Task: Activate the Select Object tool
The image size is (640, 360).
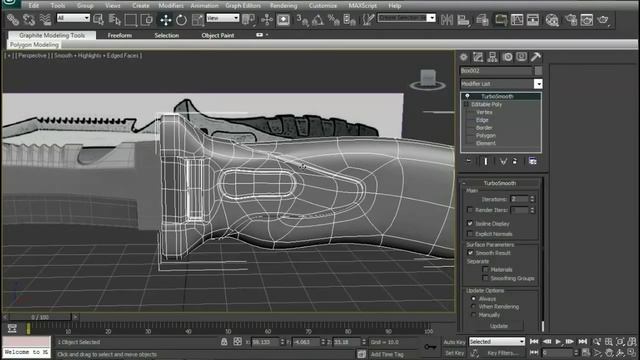Action: pyautogui.click(x=98, y=19)
